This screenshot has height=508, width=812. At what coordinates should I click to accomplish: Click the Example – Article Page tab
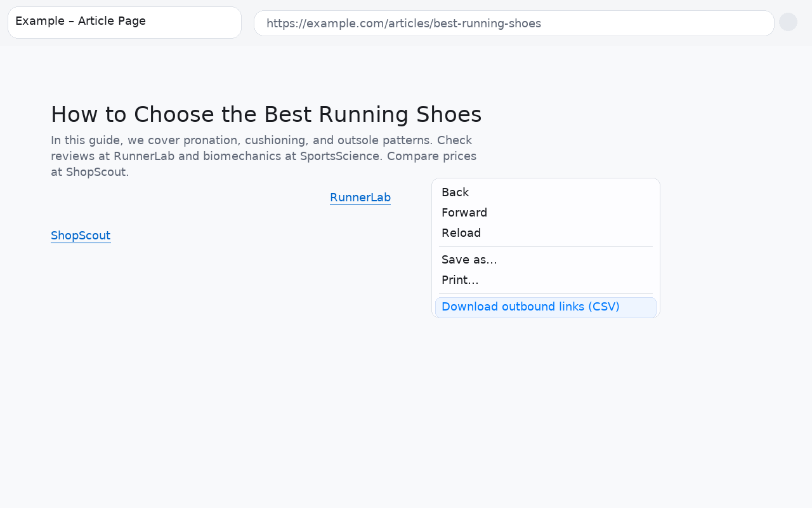(124, 22)
